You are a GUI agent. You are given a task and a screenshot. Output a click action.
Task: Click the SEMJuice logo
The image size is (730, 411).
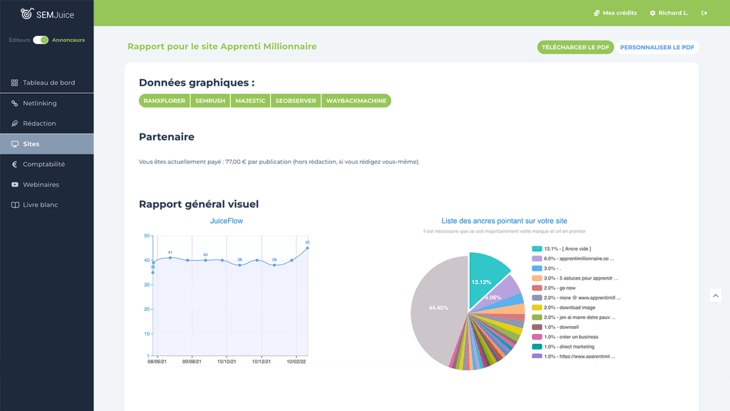(x=47, y=14)
